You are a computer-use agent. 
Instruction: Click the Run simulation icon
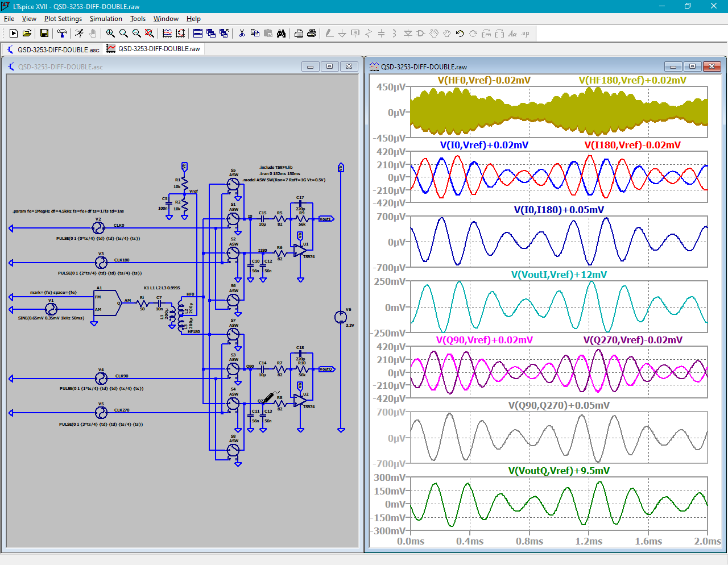point(14,34)
